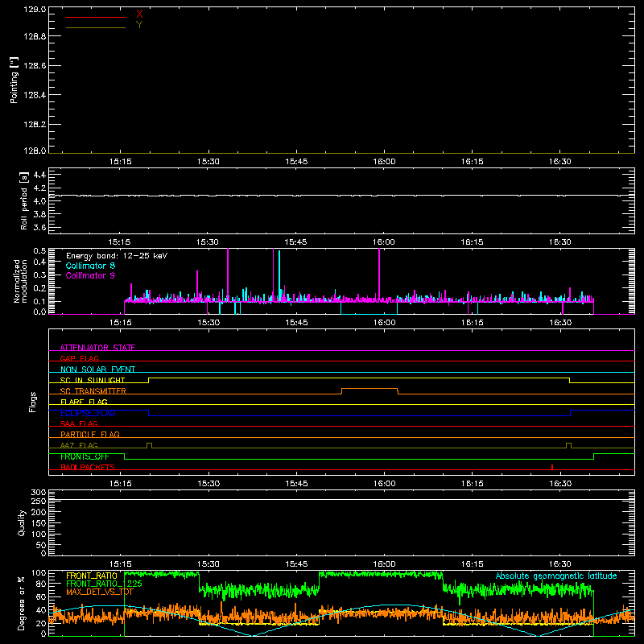Click the 129.0 tick label on pointing axis
Viewport: 644px width, 644px height.
[x=35, y=9]
